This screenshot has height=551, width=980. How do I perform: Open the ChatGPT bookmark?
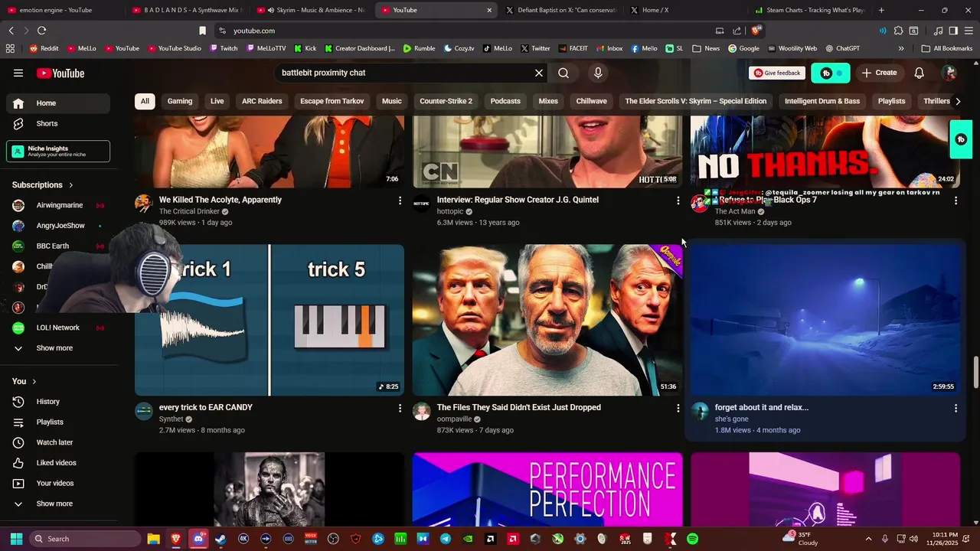tap(842, 48)
